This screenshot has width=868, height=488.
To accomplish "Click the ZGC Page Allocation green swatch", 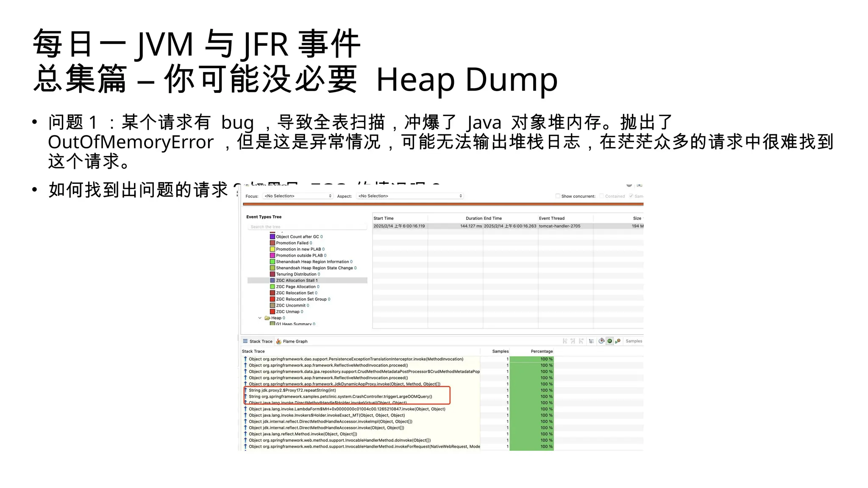I will click(x=273, y=287).
